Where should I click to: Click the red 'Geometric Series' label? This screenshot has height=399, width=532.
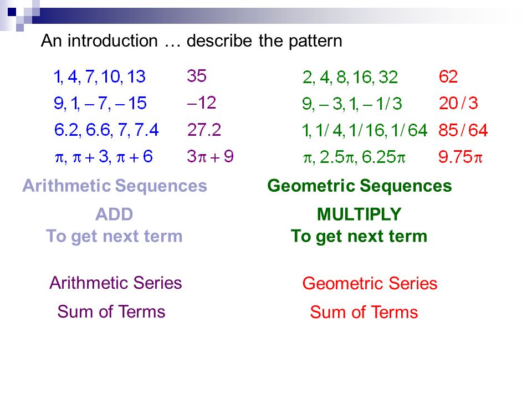point(370,283)
